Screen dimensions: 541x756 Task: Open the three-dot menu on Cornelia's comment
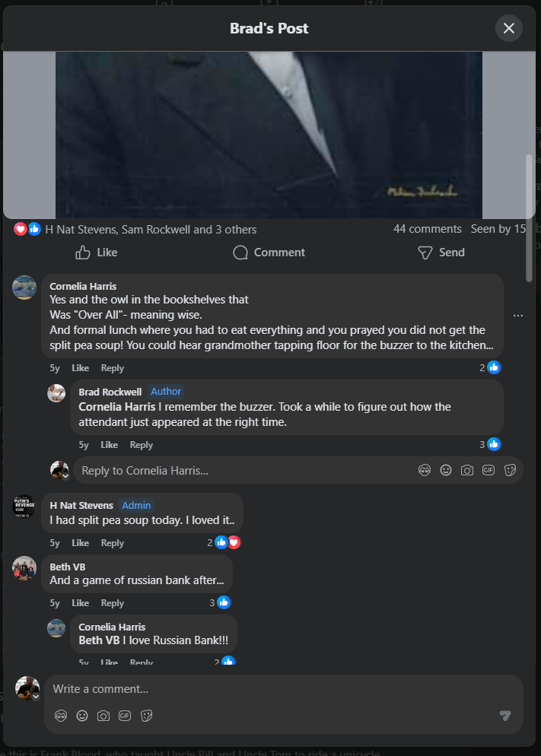[x=518, y=315]
